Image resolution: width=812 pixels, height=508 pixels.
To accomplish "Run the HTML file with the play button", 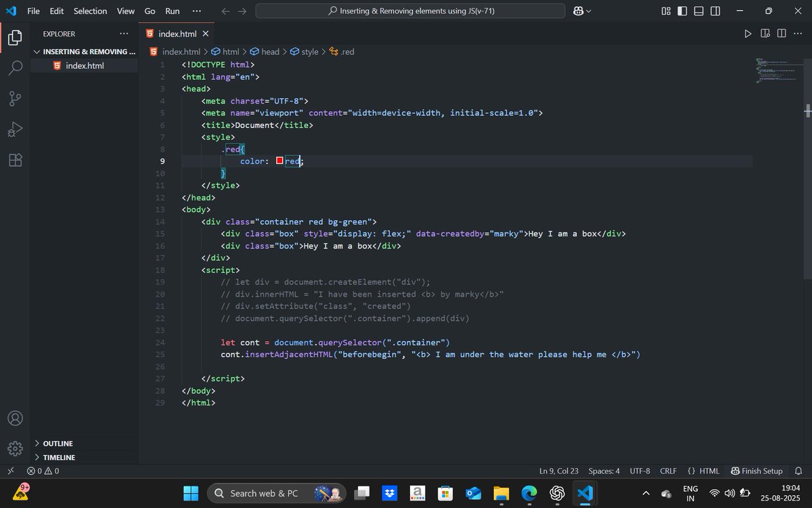I will pos(748,33).
